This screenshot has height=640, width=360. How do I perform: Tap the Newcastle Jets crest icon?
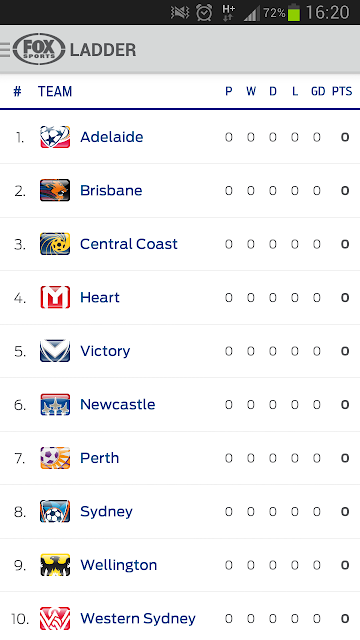coord(55,404)
